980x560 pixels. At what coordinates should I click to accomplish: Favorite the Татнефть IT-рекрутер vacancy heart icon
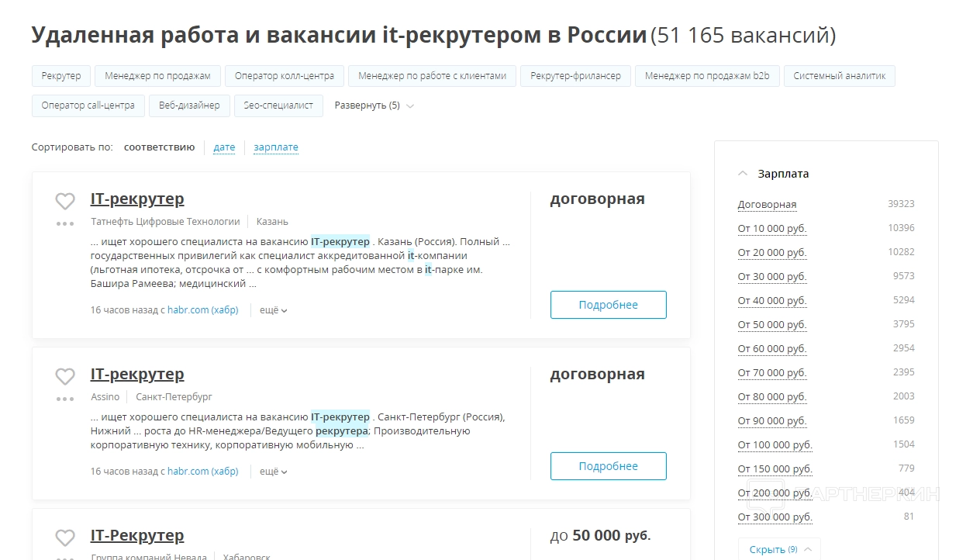(x=65, y=201)
